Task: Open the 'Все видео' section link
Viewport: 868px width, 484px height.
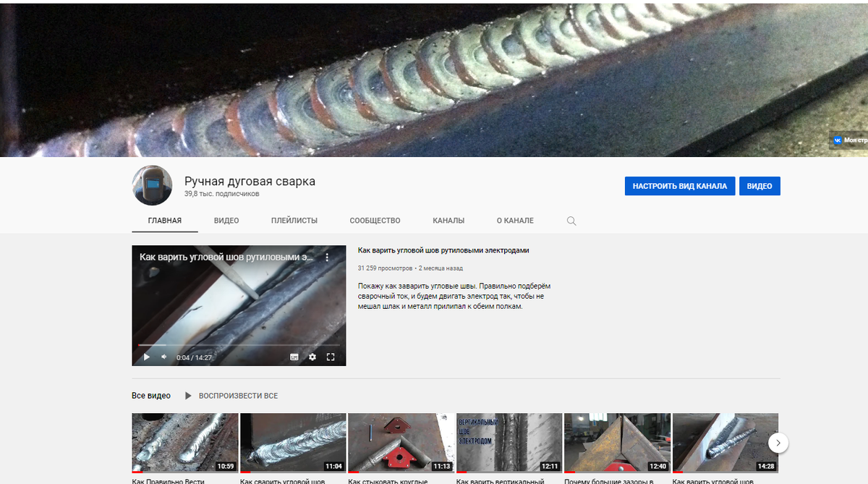Action: [x=151, y=396]
